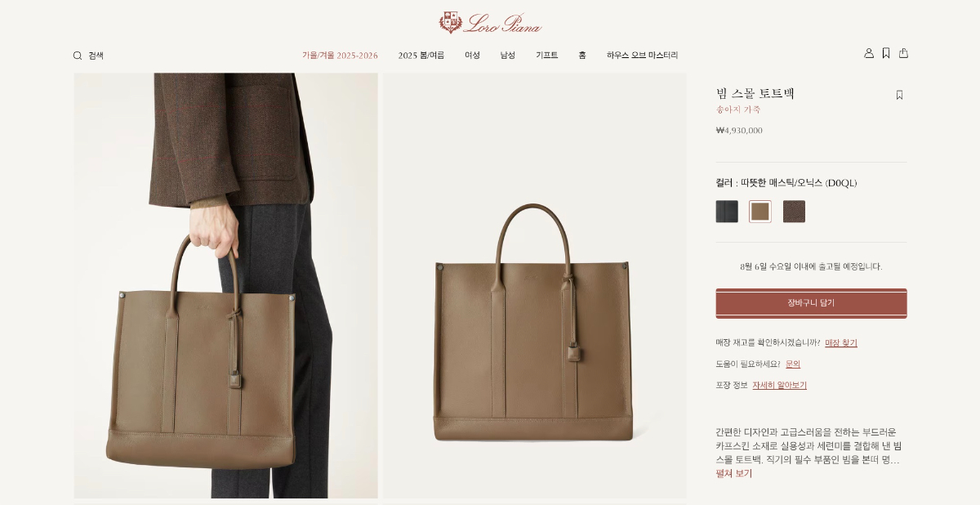Open 하우스 오브 마스터리 menu
The width and height of the screenshot is (980, 505).
[642, 56]
